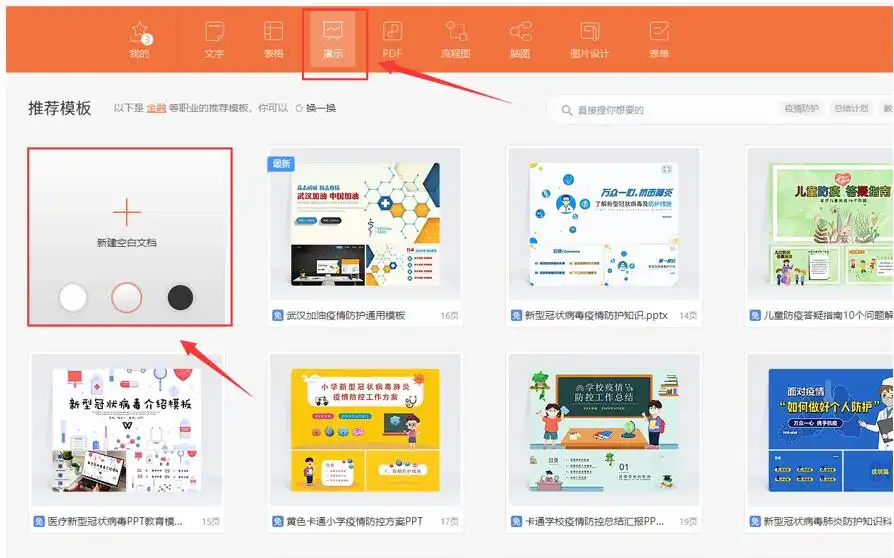Choose the white background color circle

(x=73, y=297)
